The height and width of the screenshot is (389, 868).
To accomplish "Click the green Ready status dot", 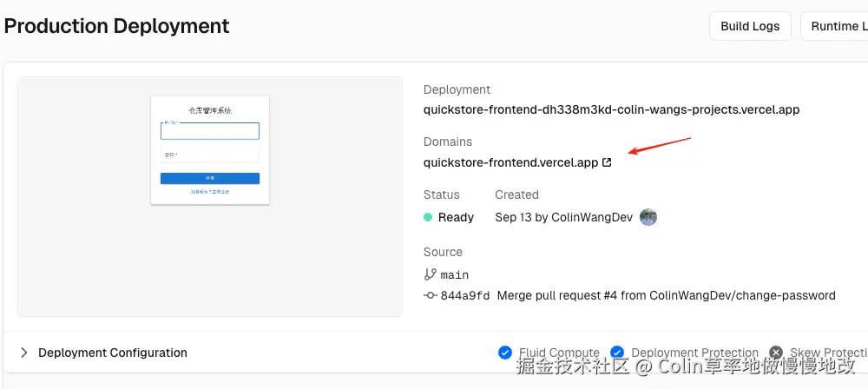I will pyautogui.click(x=428, y=217).
